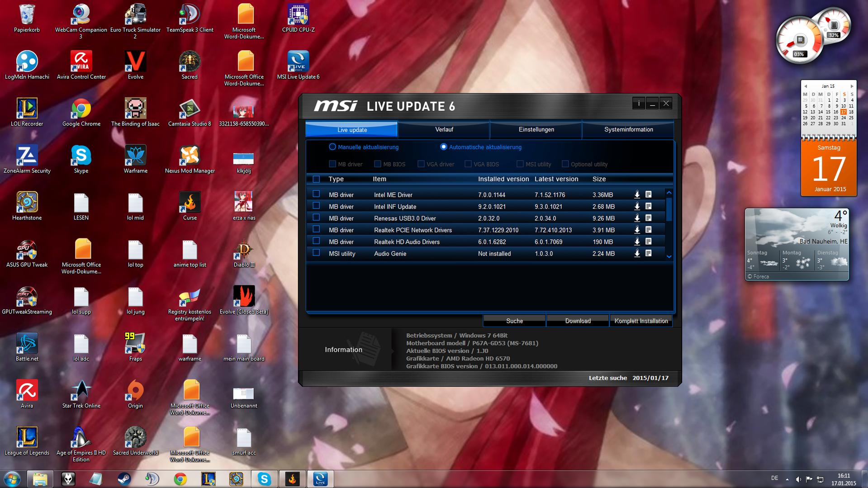Open the document icon for Audio Genie
This screenshot has width=868, height=488.
coord(648,253)
